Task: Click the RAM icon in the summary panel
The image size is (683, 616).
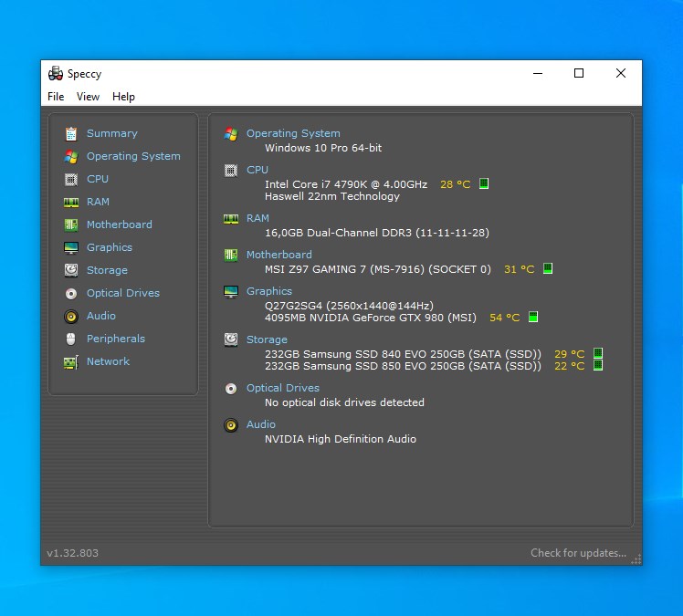Action: (231, 218)
